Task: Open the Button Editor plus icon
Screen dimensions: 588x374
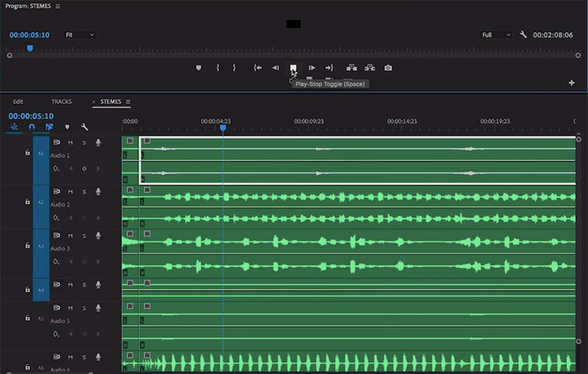Action: pos(572,83)
